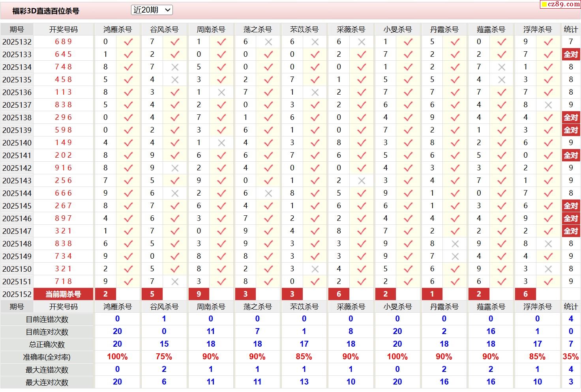Click the X mark in row 2025144 荡之杀号 column
This screenshot has width=581, height=392.
(268, 193)
